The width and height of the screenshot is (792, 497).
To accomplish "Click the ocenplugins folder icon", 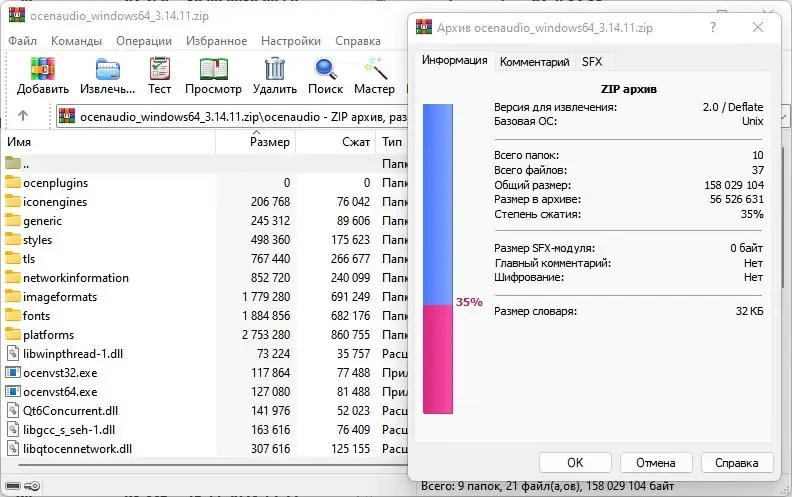I will (13, 182).
